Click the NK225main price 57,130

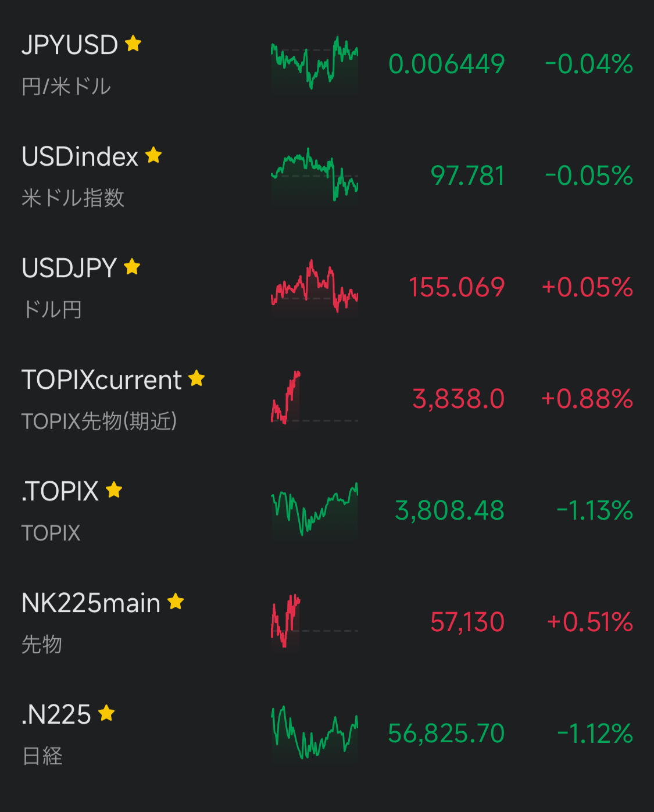pyautogui.click(x=467, y=623)
